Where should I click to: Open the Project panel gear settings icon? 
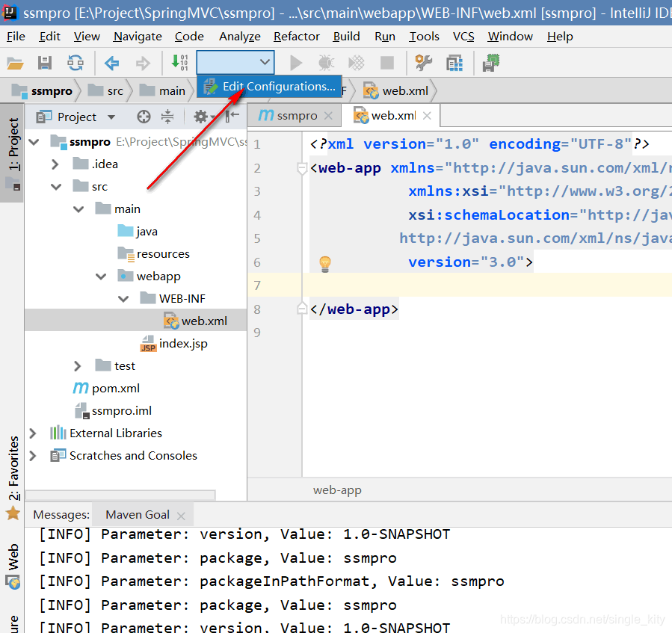click(200, 117)
